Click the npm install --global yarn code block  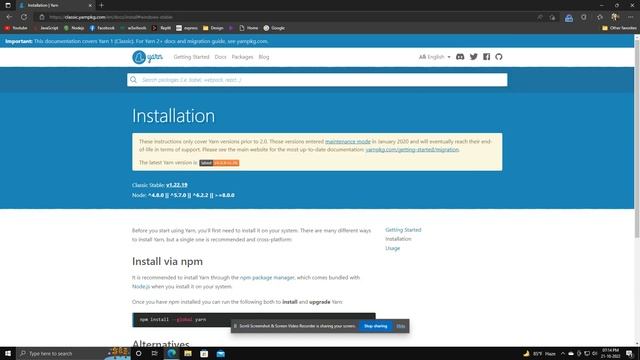click(x=253, y=320)
